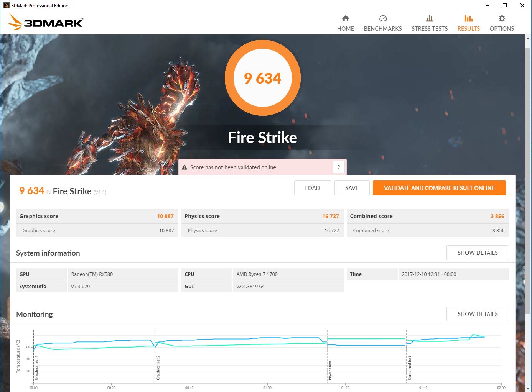Click the 00:20 time axis label
Screen dimensions: 532x392
(x=111, y=388)
